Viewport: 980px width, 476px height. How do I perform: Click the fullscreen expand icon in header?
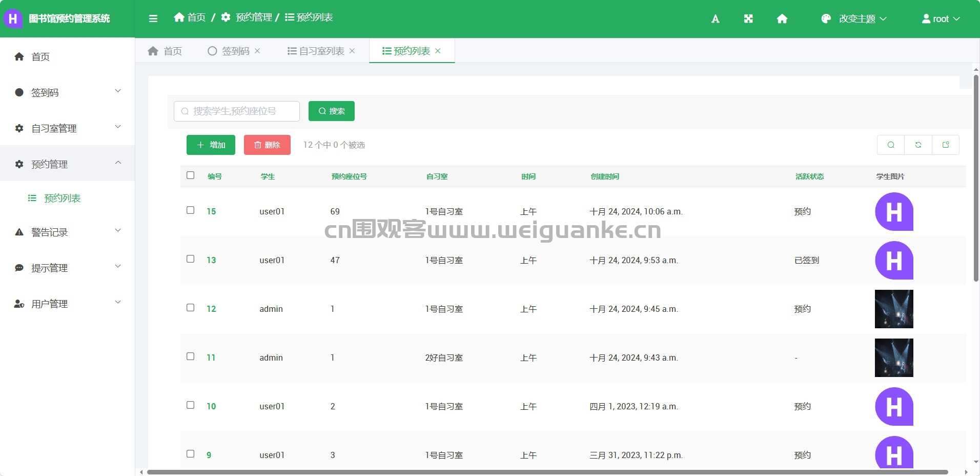748,19
